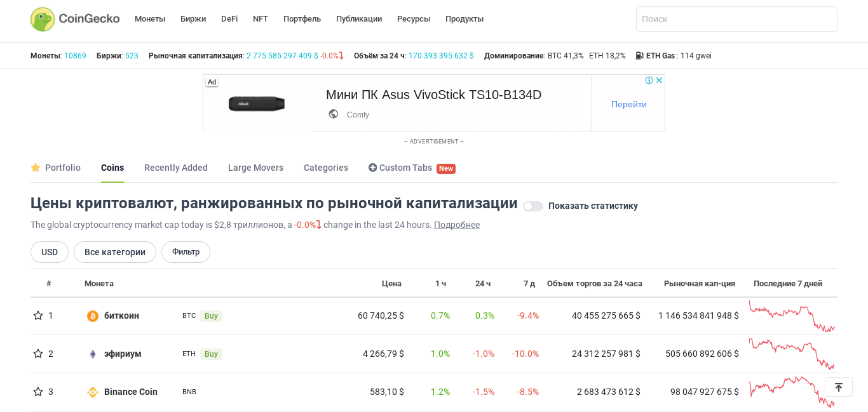The width and height of the screenshot is (868, 412).
Task: Click the Custom Tabs plus icon
Action: pos(372,168)
